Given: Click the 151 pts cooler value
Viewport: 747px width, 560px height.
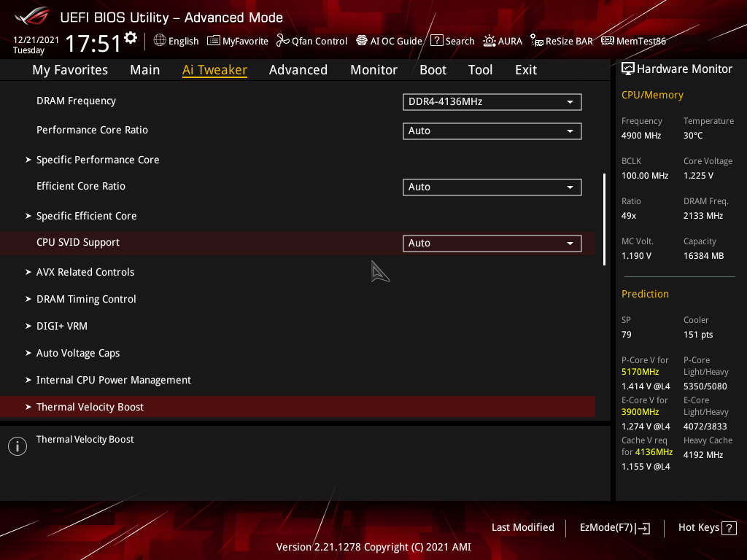Looking at the screenshot, I should pyautogui.click(x=698, y=335).
